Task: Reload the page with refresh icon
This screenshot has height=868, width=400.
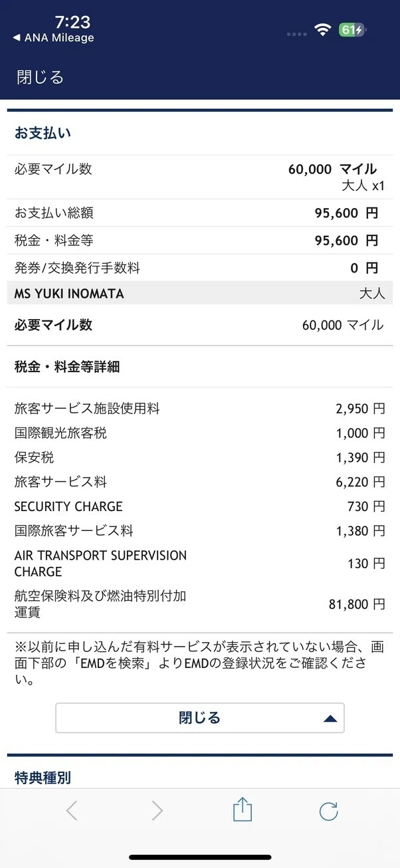Action: pos(328,811)
